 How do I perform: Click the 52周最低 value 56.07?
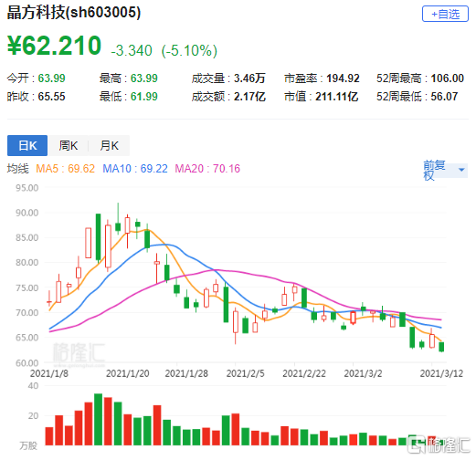(444, 97)
